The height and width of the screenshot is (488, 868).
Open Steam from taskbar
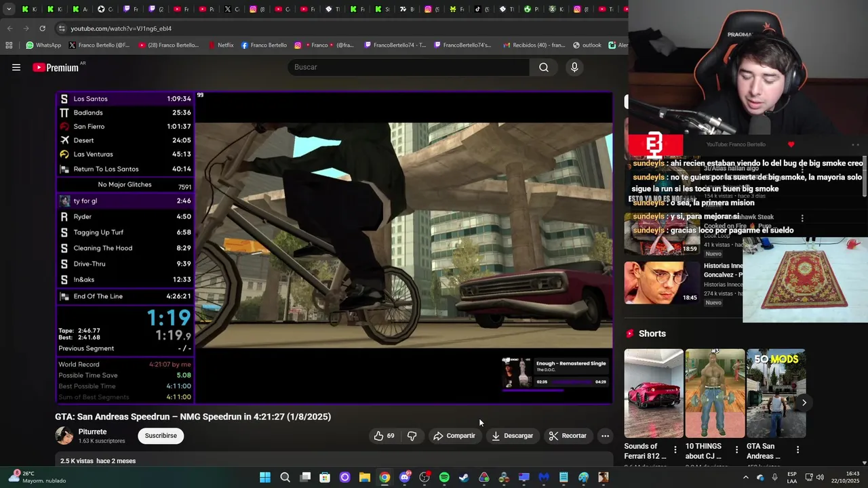point(464,477)
